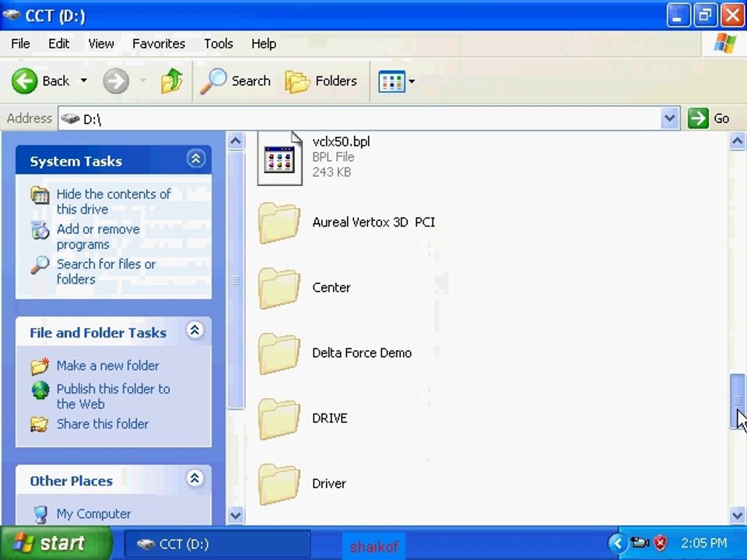Viewport: 747px width, 560px height.
Task: Click the camera tray icon
Action: pyautogui.click(x=640, y=542)
